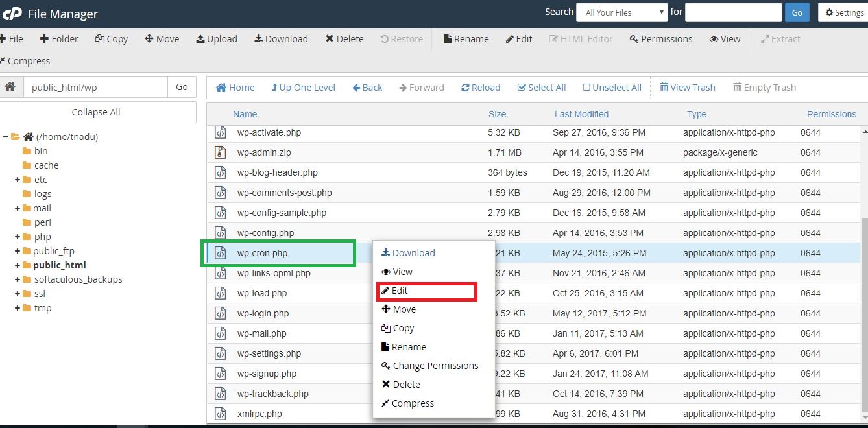Expand the tmp folder in tree
Screen dimensions: 868x428
(x=18, y=308)
